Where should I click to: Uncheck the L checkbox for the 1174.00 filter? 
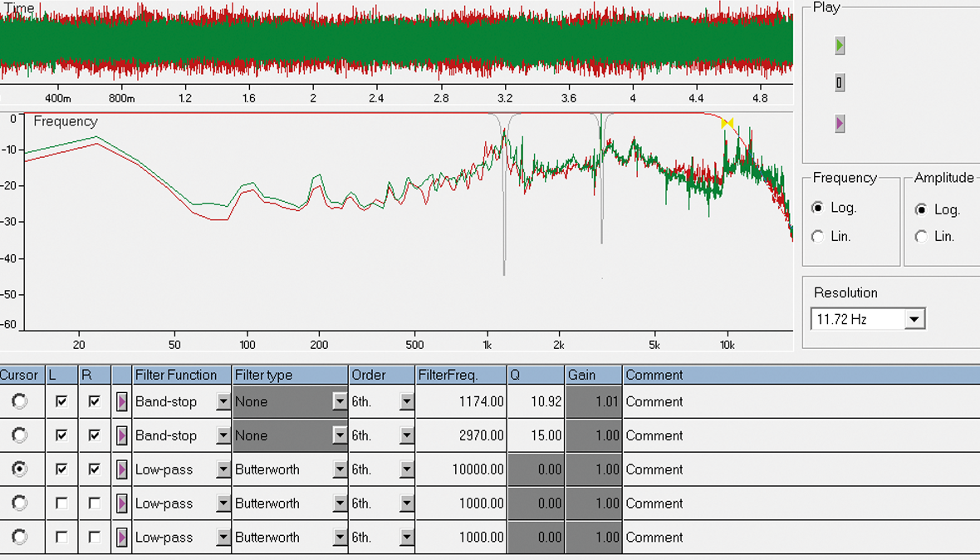click(x=61, y=401)
